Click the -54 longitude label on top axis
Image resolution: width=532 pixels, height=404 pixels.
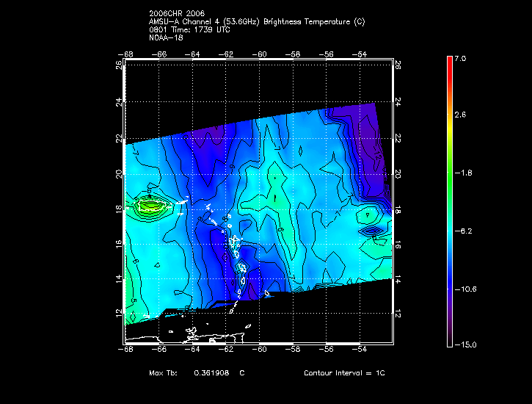359,54
